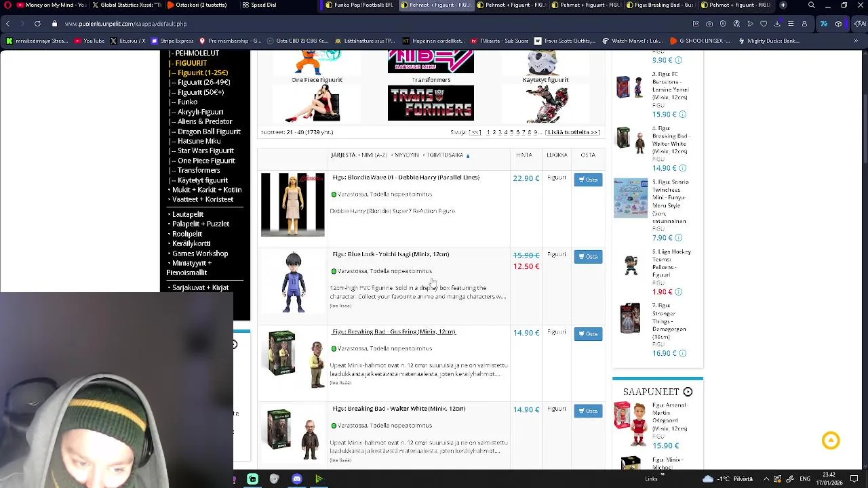Expand Sarjakuvat + Kirjat category

pyautogui.click(x=200, y=287)
